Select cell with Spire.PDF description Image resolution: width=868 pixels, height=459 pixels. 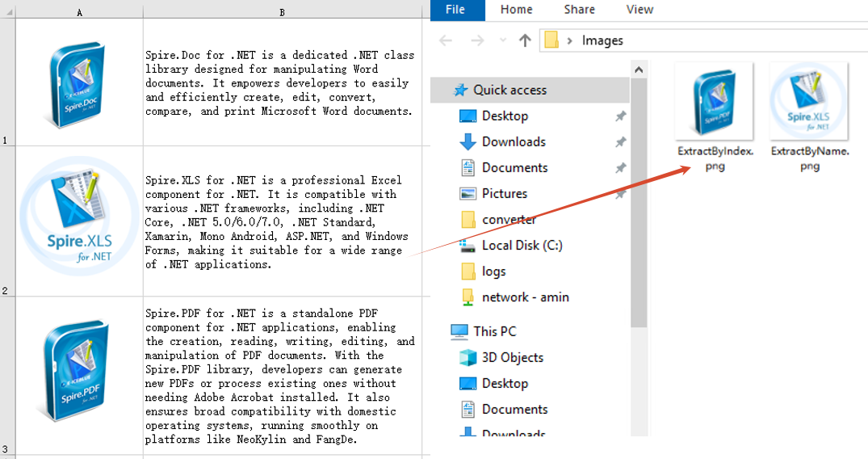[283, 376]
